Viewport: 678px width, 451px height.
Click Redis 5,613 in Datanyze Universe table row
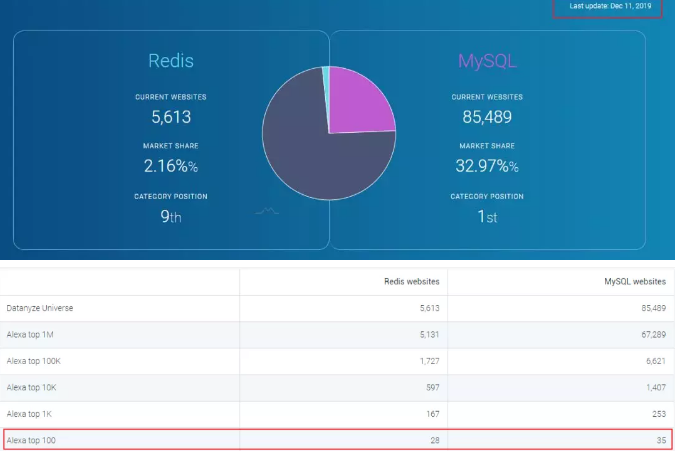(429, 308)
